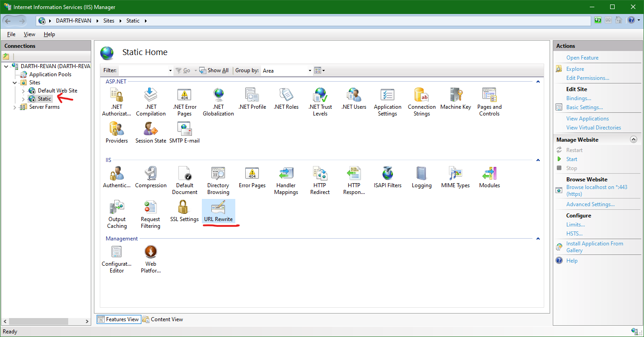The height and width of the screenshot is (337, 644).
Task: Toggle Show All filter option
Action: coord(214,70)
